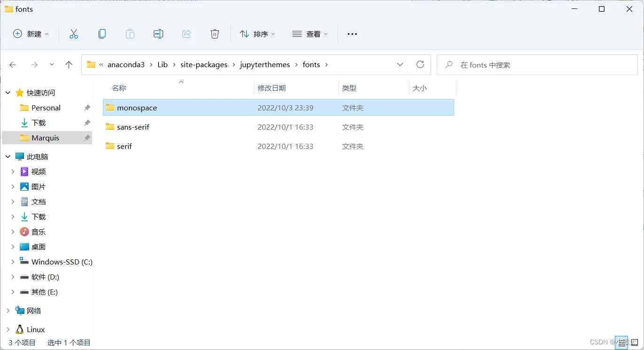Expand the Windows-SSD (C:) drive
Viewport: 644px width, 350px height.
pos(13,262)
